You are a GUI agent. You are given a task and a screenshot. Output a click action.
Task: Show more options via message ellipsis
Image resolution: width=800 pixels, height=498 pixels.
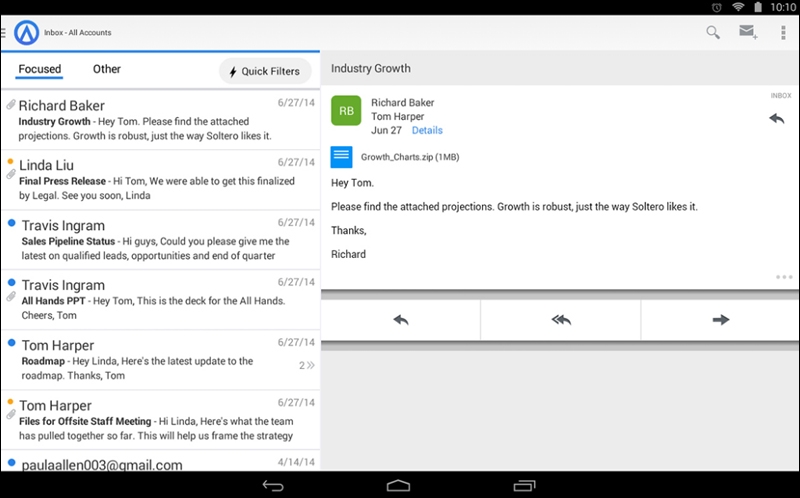783,277
